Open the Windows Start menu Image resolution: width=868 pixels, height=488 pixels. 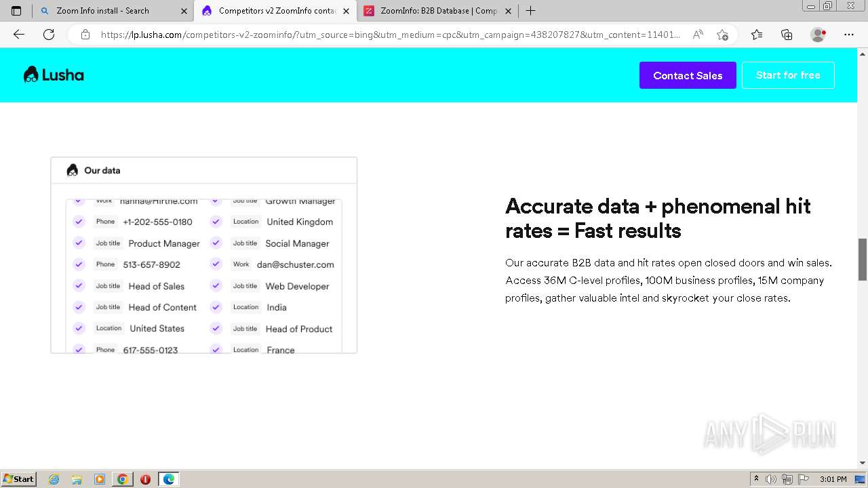pos(18,479)
